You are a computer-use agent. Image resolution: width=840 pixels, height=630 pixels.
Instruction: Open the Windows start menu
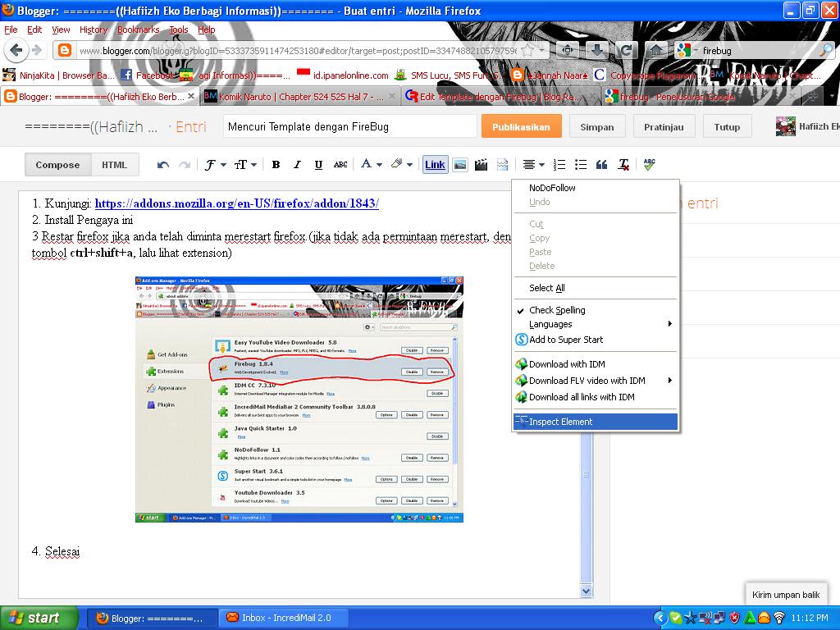(39, 618)
